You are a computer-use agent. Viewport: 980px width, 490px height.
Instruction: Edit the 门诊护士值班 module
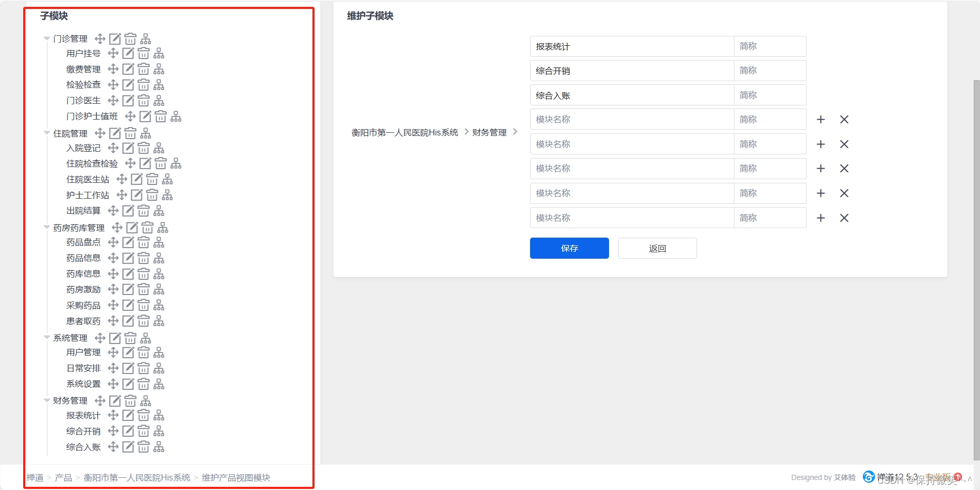145,116
